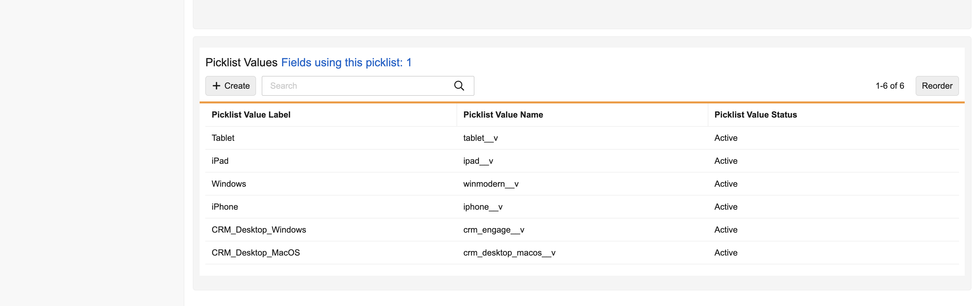The width and height of the screenshot is (980, 306).
Task: Sort by Picklist Value Name header
Action: tap(502, 115)
